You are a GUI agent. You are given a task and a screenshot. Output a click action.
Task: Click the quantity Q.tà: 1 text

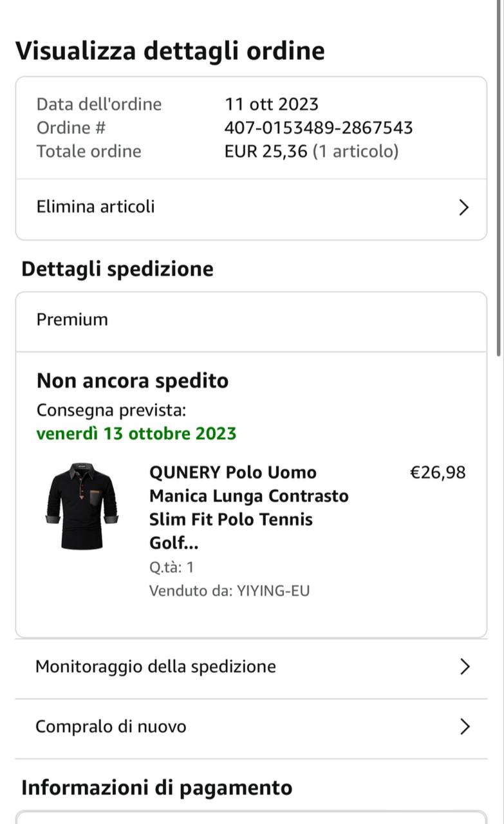(171, 567)
